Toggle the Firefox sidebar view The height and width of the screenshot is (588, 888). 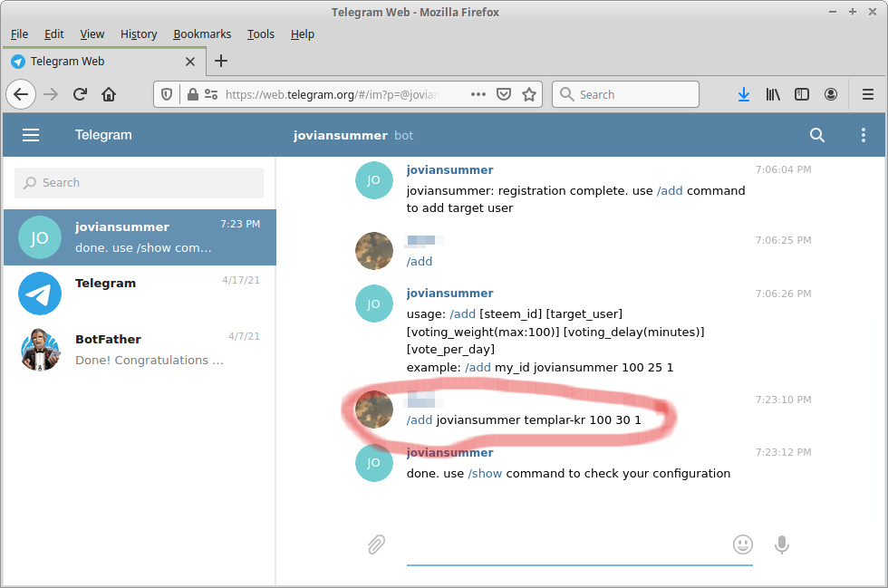pos(801,94)
